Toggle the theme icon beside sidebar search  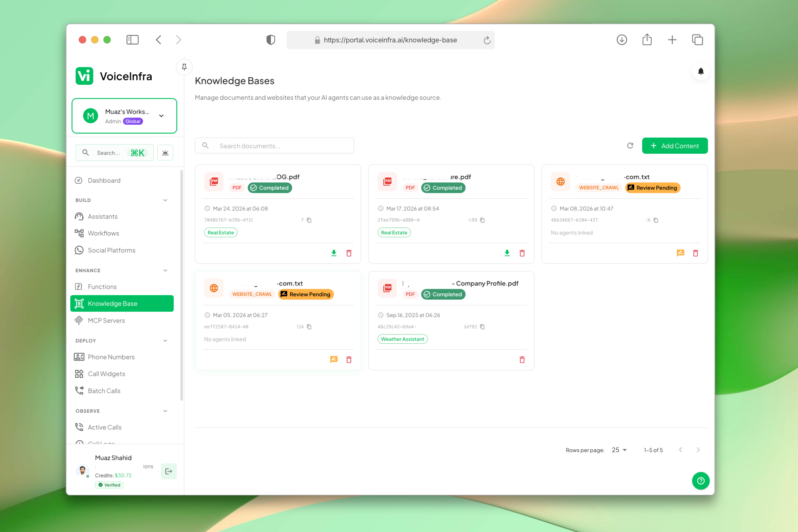[x=165, y=153]
